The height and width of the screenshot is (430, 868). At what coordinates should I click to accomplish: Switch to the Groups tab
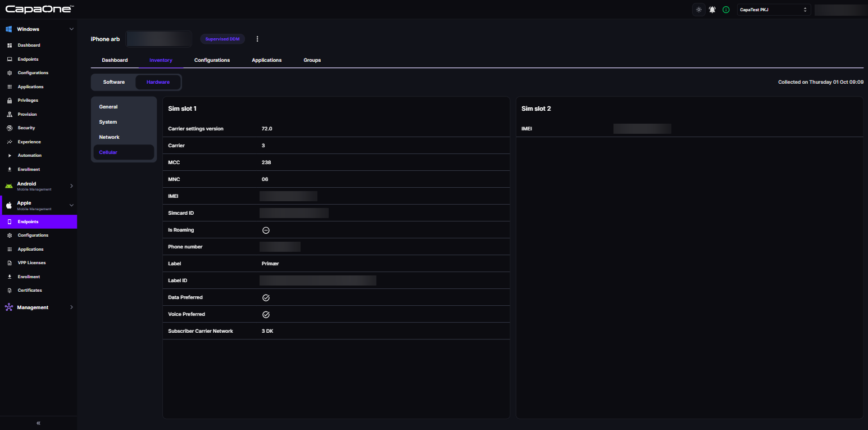312,60
